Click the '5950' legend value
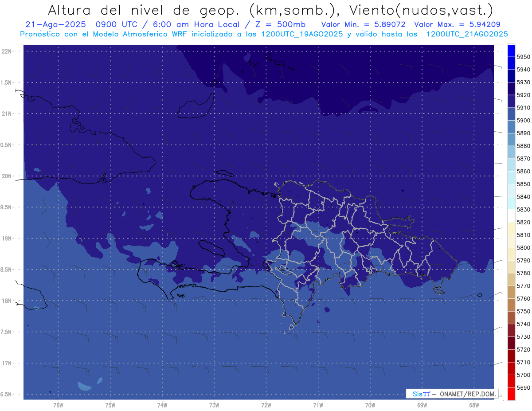 tap(524, 57)
